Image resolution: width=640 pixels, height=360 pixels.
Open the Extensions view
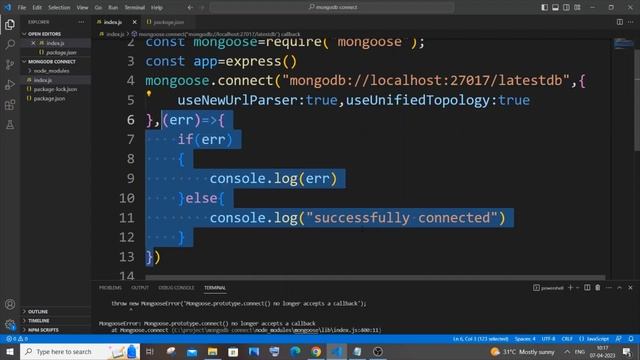10,105
